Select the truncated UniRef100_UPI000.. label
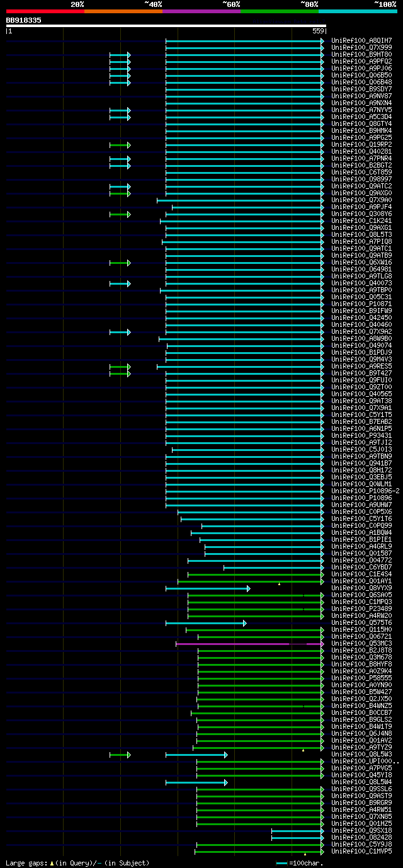This screenshot has height=868, width=403. (x=366, y=761)
